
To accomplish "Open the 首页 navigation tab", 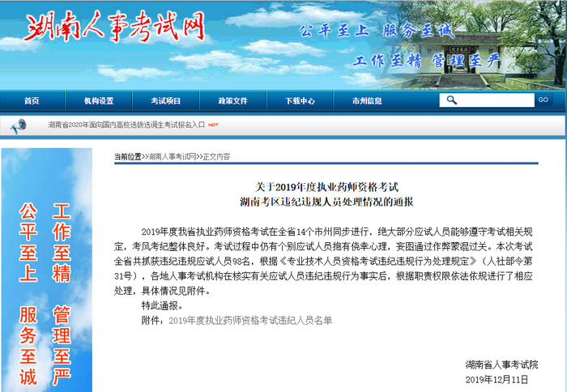I will 32,101.
